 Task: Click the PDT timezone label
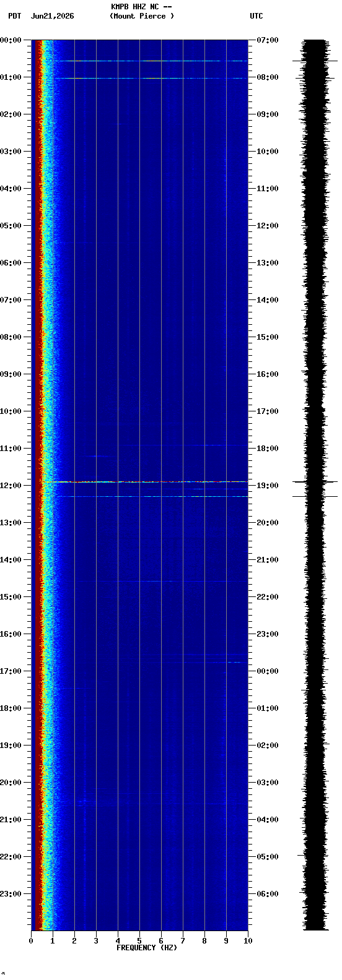tap(14, 16)
